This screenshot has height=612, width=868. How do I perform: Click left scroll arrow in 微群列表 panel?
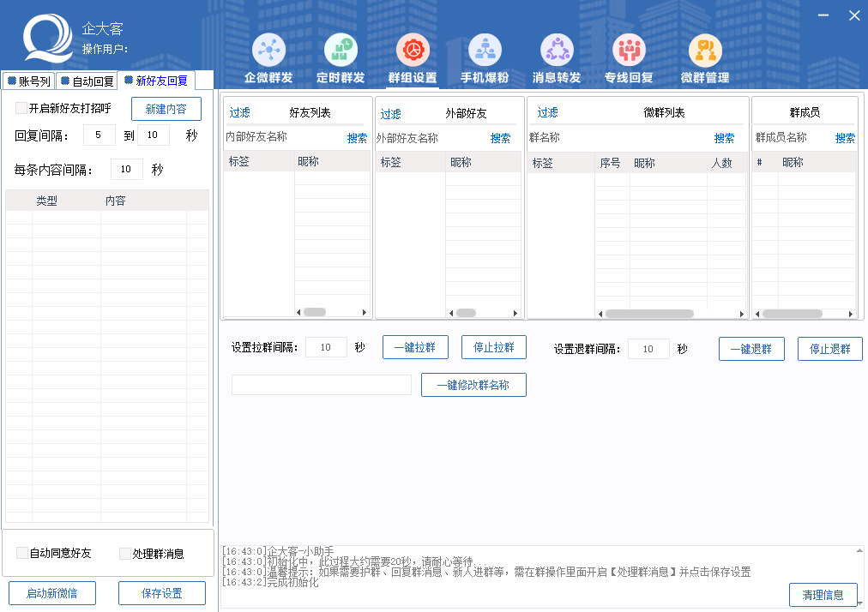click(600, 314)
